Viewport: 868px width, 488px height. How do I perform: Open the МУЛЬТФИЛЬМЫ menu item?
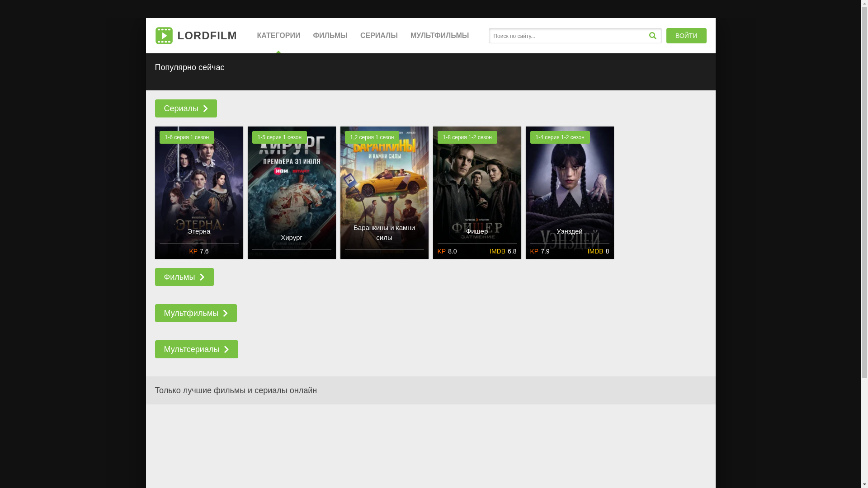click(439, 36)
